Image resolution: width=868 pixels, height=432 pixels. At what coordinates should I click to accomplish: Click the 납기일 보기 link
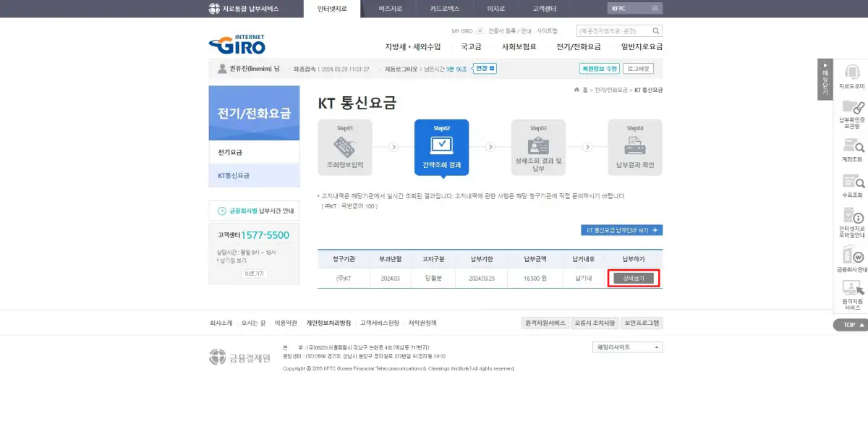coord(233,260)
